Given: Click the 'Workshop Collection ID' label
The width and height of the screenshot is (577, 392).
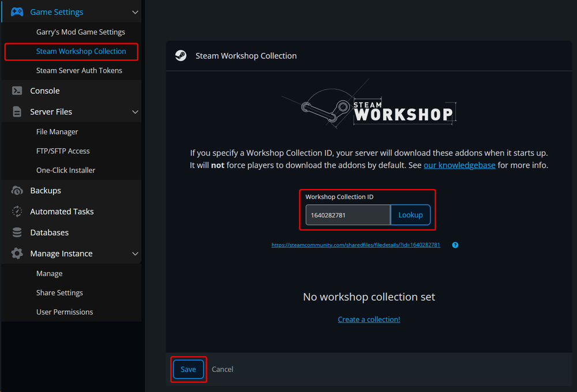Looking at the screenshot, I should click(339, 197).
